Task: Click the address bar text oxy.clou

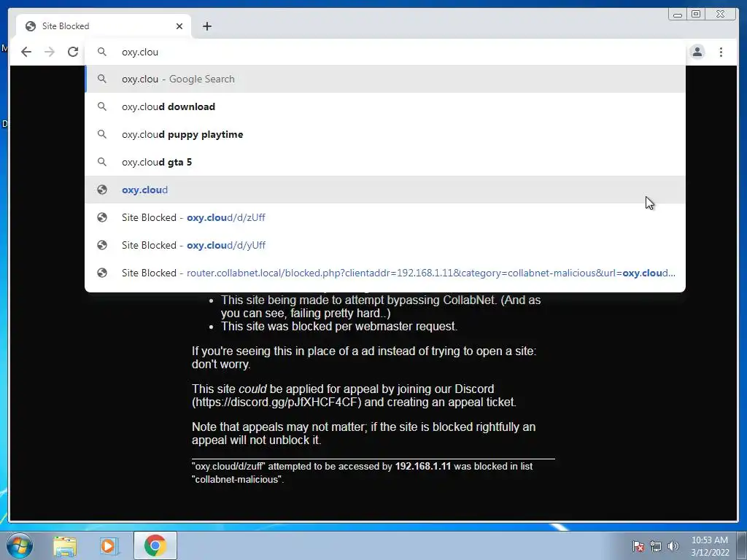Action: click(x=140, y=52)
